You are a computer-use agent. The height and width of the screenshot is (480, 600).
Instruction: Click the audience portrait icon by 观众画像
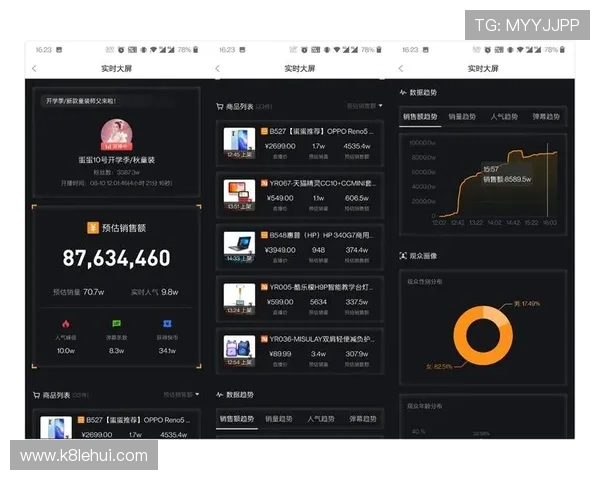(x=403, y=256)
